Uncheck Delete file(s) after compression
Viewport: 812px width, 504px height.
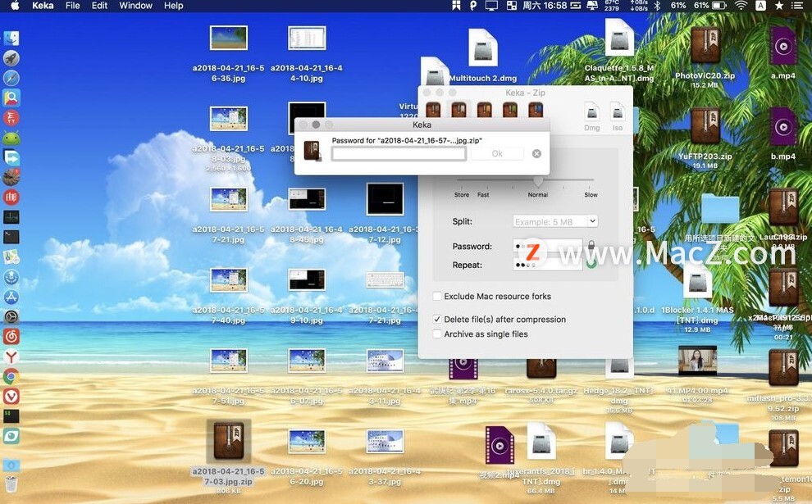pos(438,320)
